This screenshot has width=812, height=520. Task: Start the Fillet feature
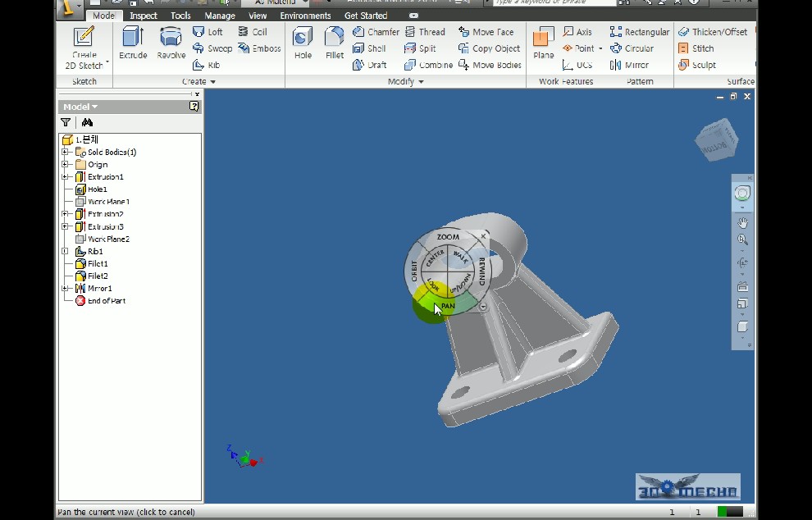tap(335, 43)
